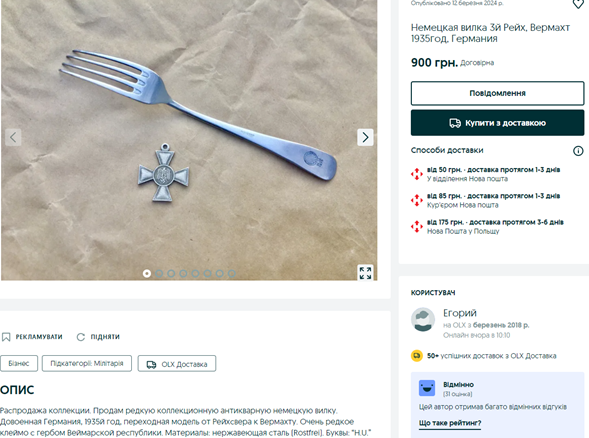
Task: Click Рекламувати bookmark icon
Action: 6,337
